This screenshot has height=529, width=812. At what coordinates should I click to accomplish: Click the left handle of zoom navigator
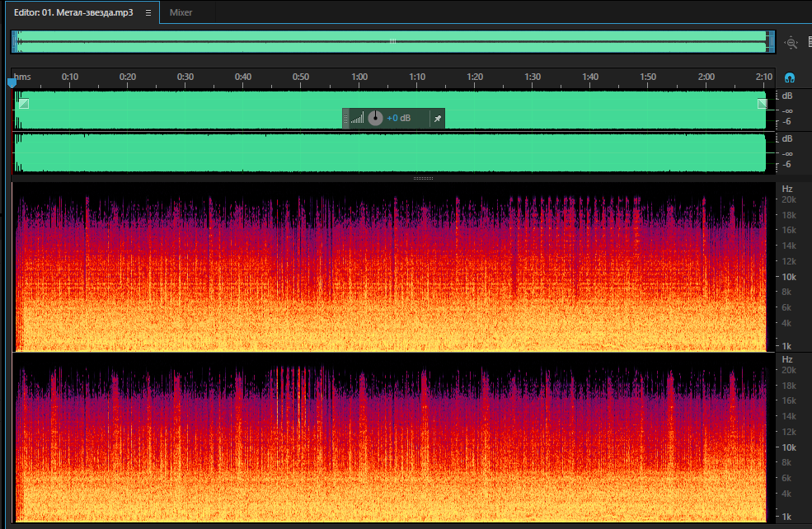click(x=15, y=42)
